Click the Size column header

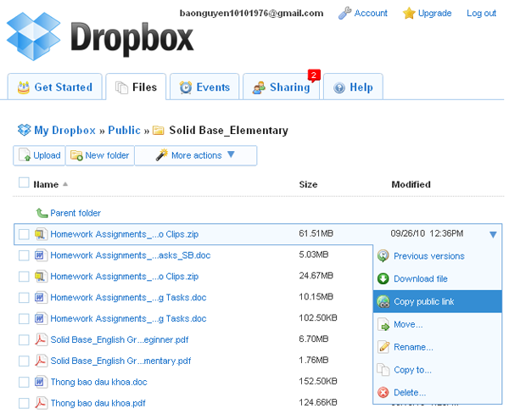click(x=308, y=184)
